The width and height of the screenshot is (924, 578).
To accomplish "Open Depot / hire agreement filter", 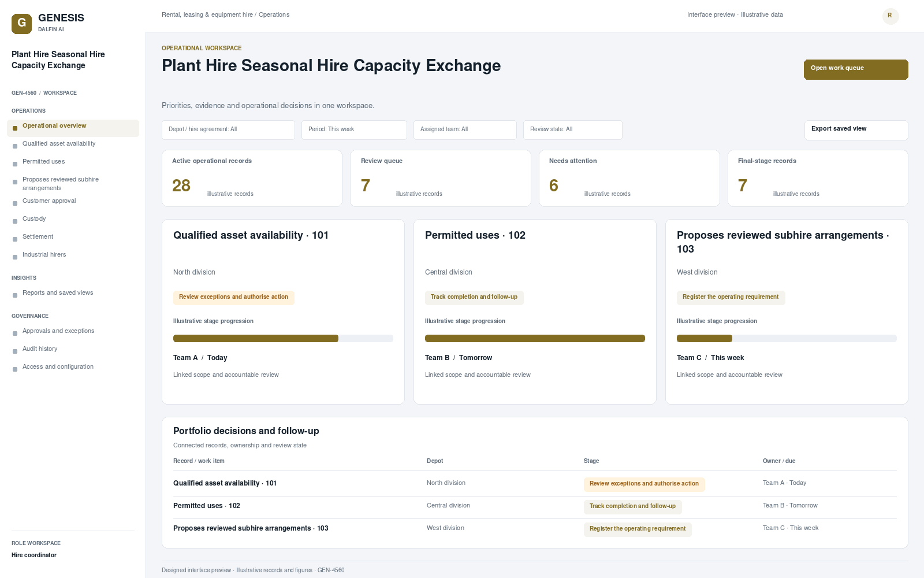I will click(x=228, y=130).
